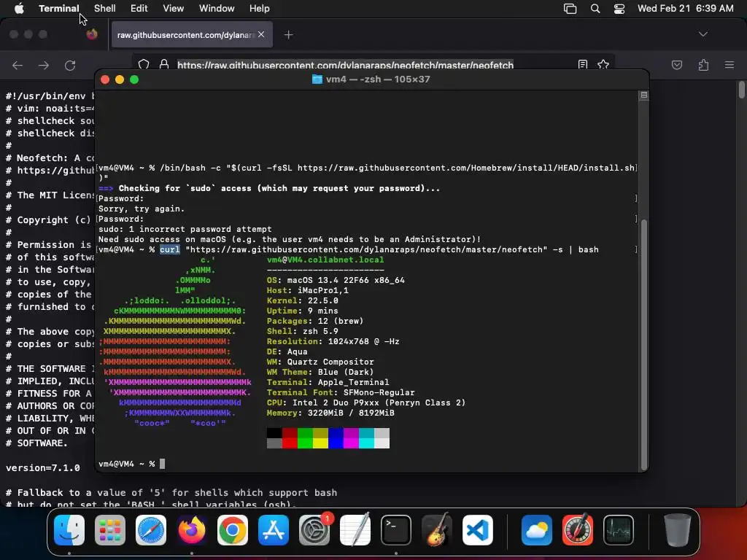The image size is (747, 560).
Task: Click the Terminal window scrollbar
Action: [x=644, y=345]
